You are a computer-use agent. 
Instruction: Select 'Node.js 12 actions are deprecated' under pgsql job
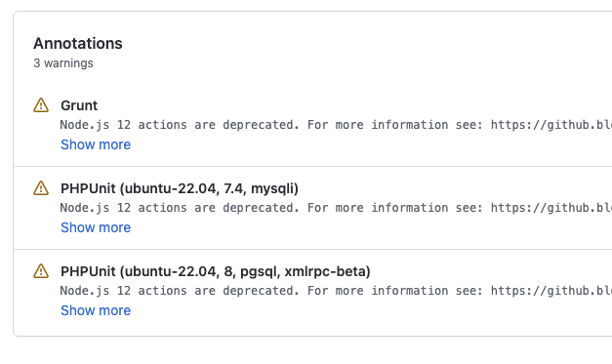coord(180,291)
